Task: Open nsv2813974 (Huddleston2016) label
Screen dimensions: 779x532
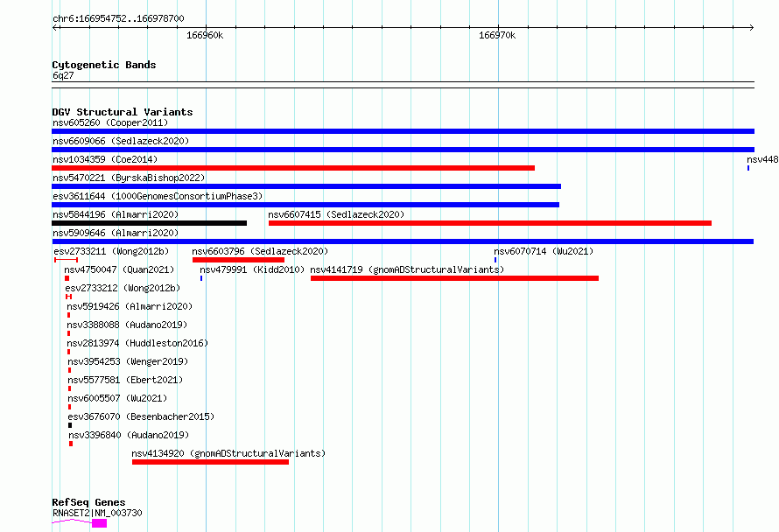Action: pyautogui.click(x=137, y=343)
